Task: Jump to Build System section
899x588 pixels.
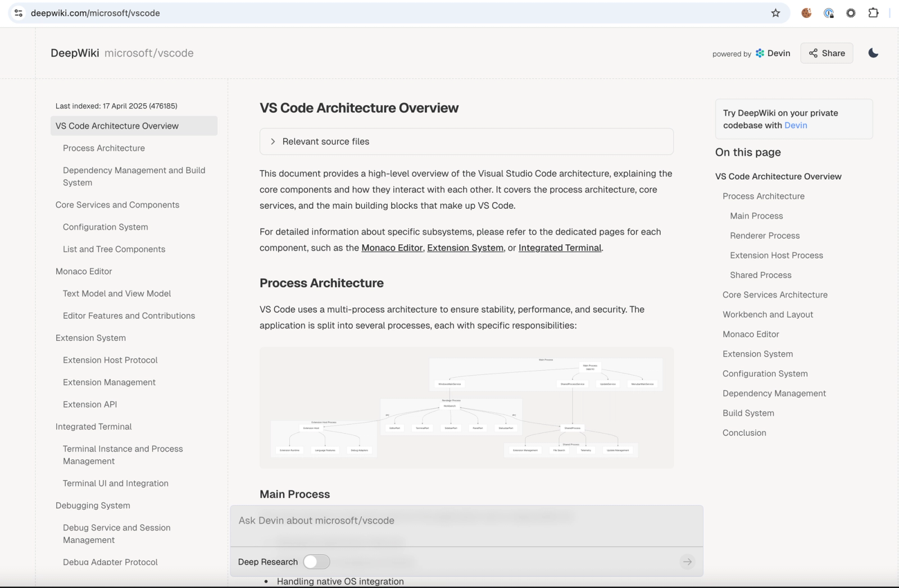Action: 748,413
